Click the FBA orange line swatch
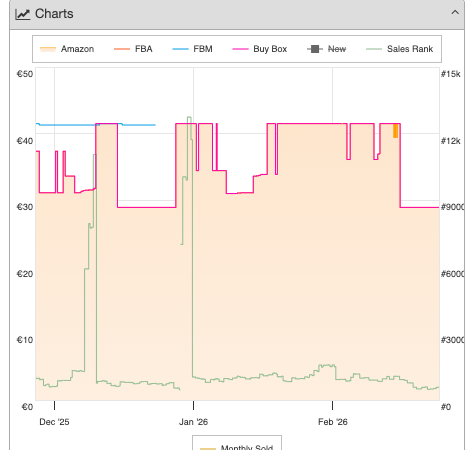This screenshot has width=474, height=450. pos(122,49)
